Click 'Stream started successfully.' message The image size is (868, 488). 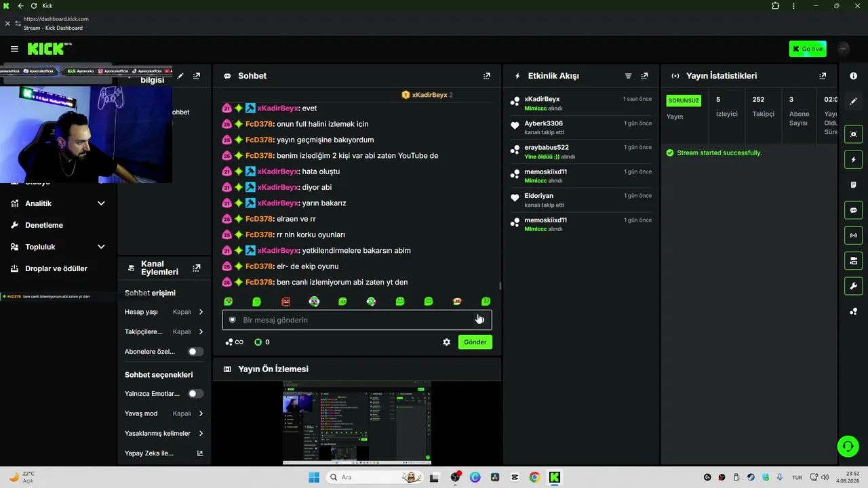tap(719, 152)
